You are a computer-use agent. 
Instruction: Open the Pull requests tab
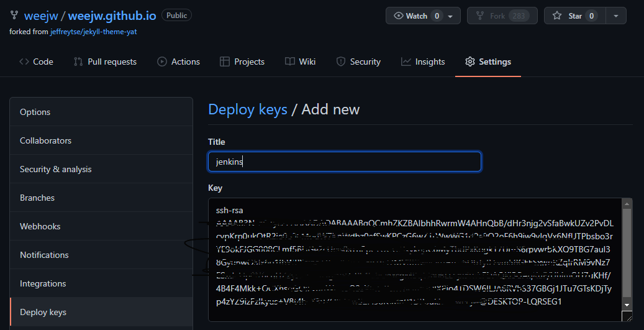(x=105, y=62)
